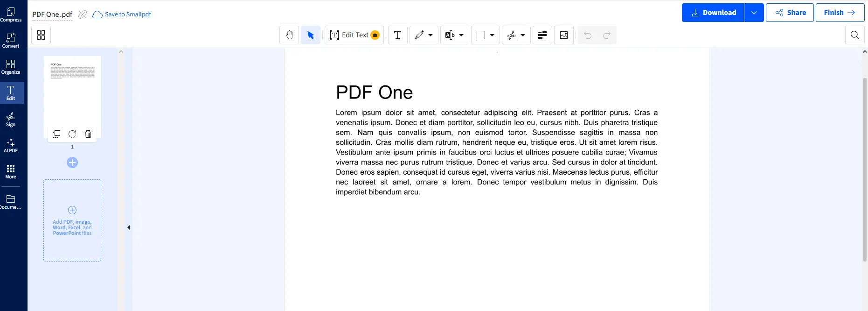Viewport: 868px width, 311px height.
Task: Open the search magnifier
Action: click(855, 35)
